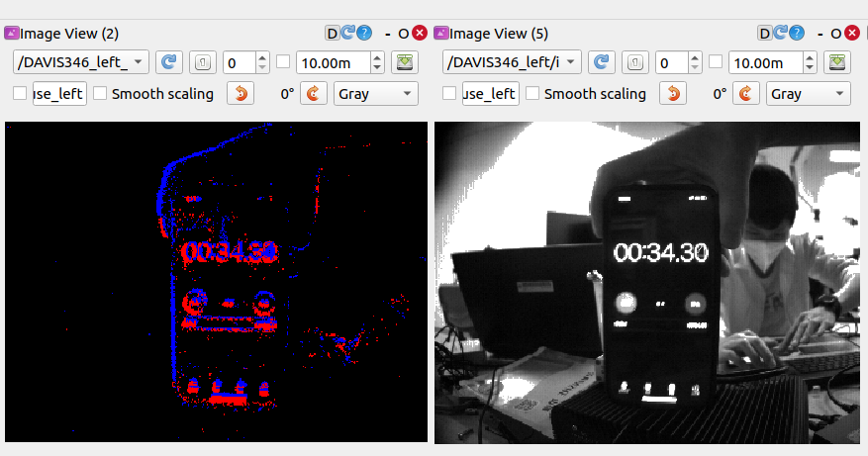
Task: Save image icon in Image View (2)
Action: tap(405, 62)
